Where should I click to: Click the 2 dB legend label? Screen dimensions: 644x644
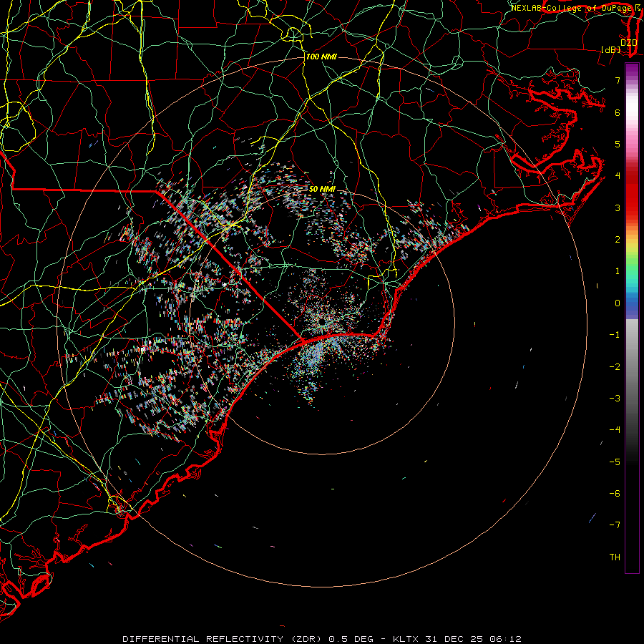point(618,240)
